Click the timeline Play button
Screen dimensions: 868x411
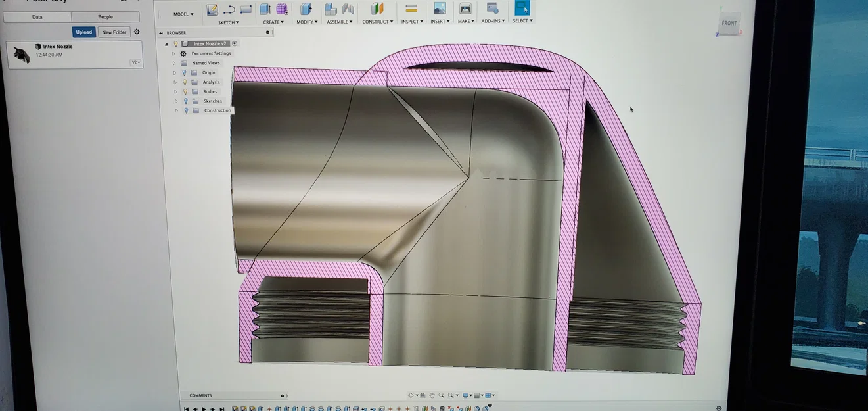pyautogui.click(x=204, y=409)
